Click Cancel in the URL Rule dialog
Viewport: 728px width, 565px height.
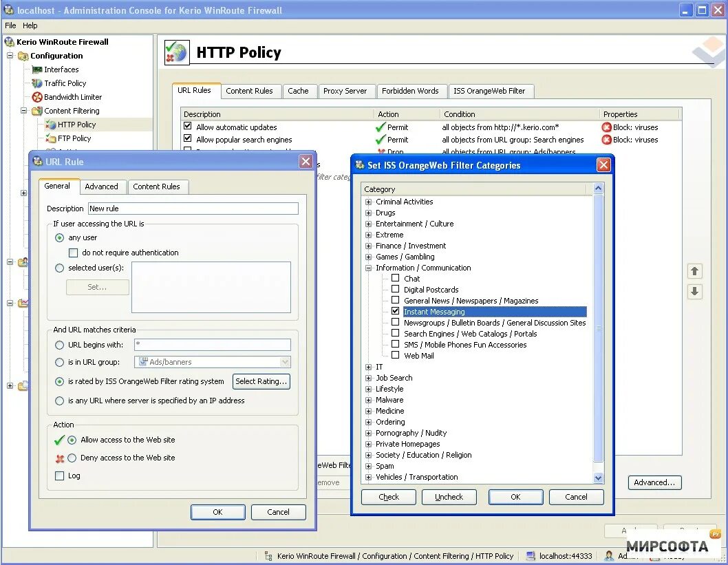278,512
